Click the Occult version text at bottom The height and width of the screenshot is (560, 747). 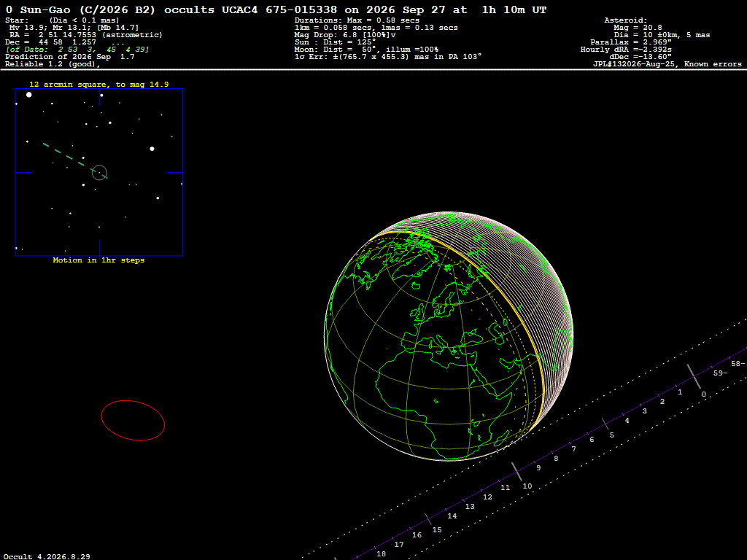47,556
